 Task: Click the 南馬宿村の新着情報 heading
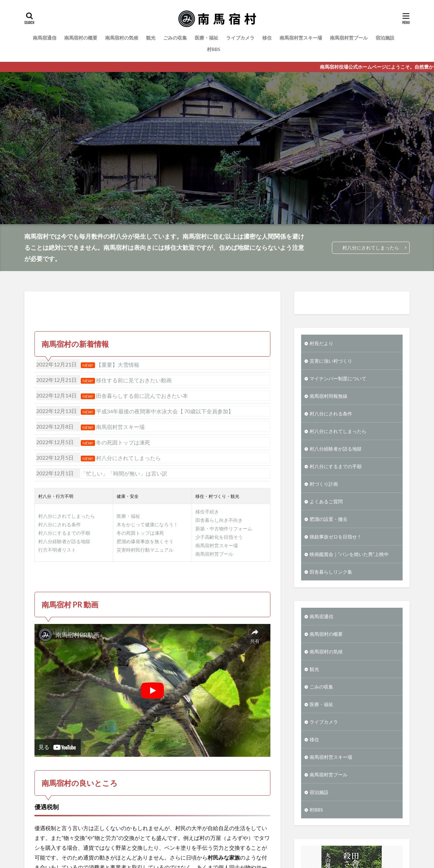point(75,344)
